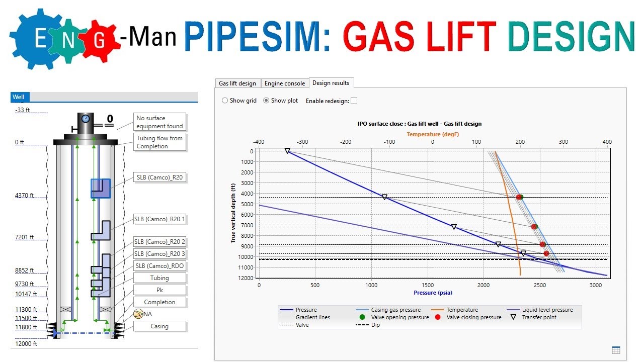This screenshot has width=644, height=362.
Task: Click the NA completion symbol icon
Action: pos(139,314)
